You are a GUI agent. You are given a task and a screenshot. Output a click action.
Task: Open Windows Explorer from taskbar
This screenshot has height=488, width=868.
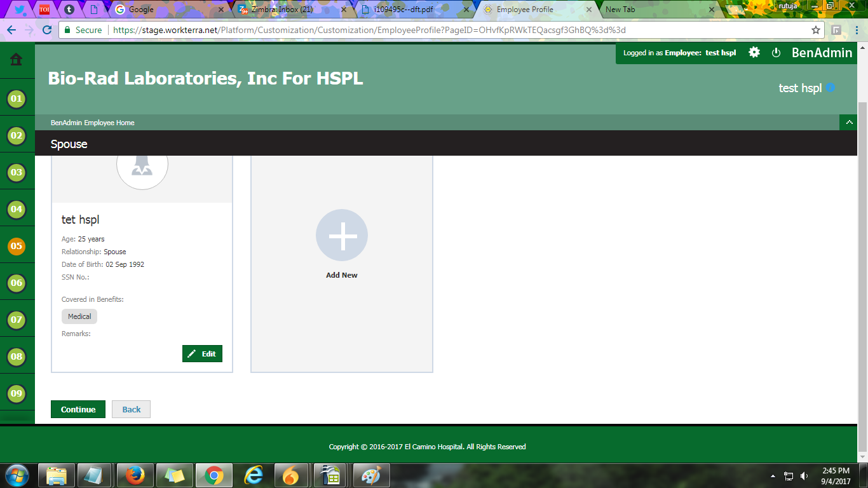[x=57, y=475]
